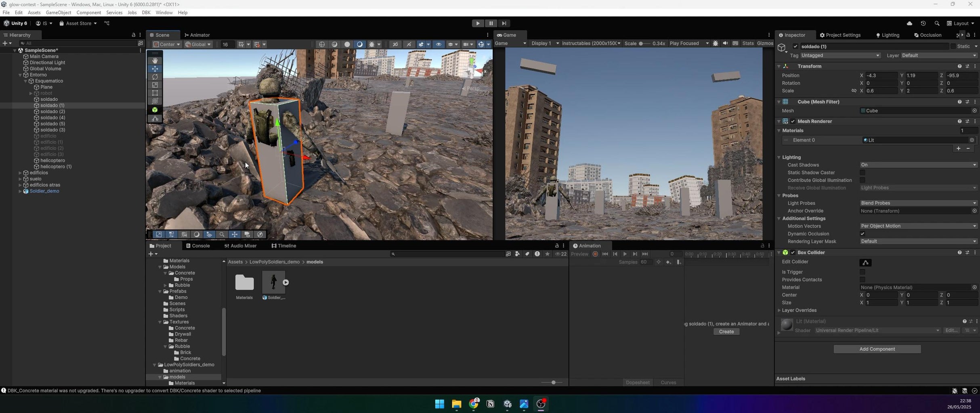Click the global search magnifier icon

pos(937,23)
